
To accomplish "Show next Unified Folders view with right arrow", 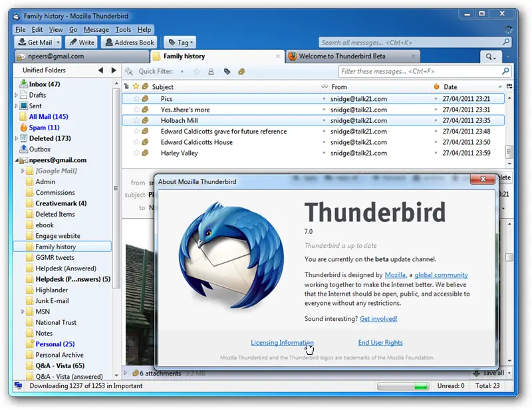I will click(x=114, y=70).
